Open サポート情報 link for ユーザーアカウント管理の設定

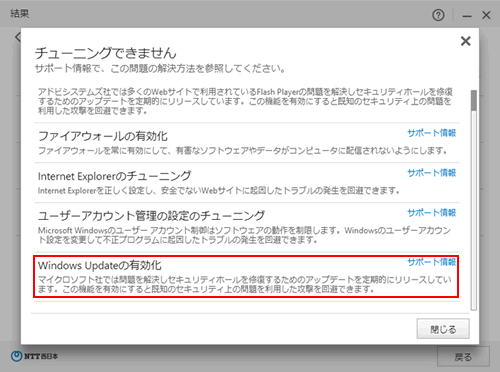coord(431,213)
